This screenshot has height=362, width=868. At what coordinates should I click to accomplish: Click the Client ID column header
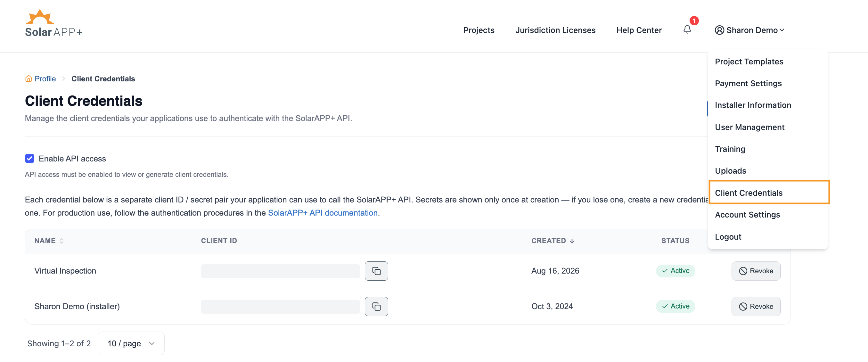tap(219, 241)
